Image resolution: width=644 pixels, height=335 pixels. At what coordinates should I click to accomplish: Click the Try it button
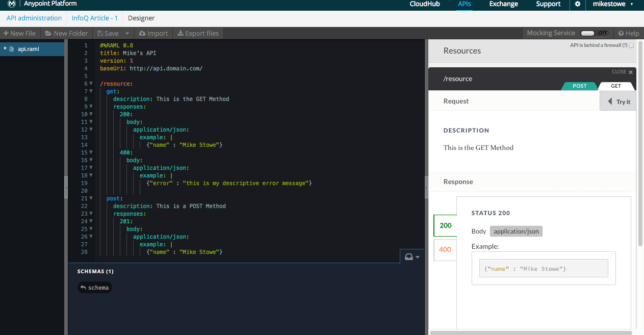619,101
